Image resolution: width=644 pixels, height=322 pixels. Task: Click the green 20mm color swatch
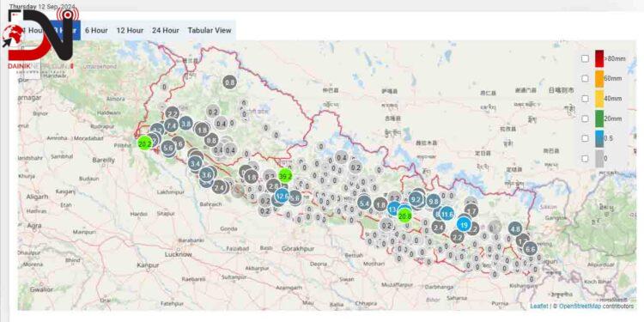(x=599, y=118)
